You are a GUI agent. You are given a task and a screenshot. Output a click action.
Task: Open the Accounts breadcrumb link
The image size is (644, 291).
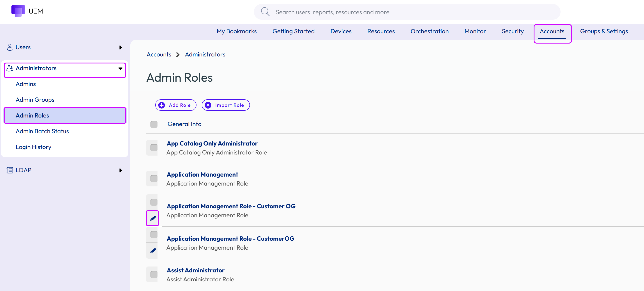159,54
